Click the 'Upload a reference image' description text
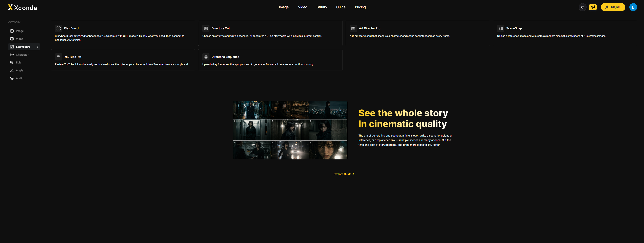Screen dimensions: 644x243 point(552,36)
